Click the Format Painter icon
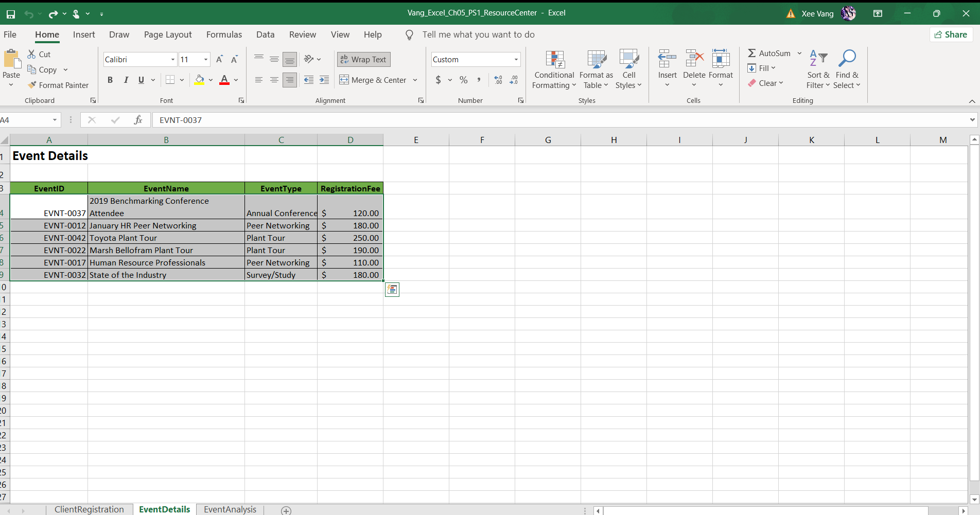 point(32,85)
